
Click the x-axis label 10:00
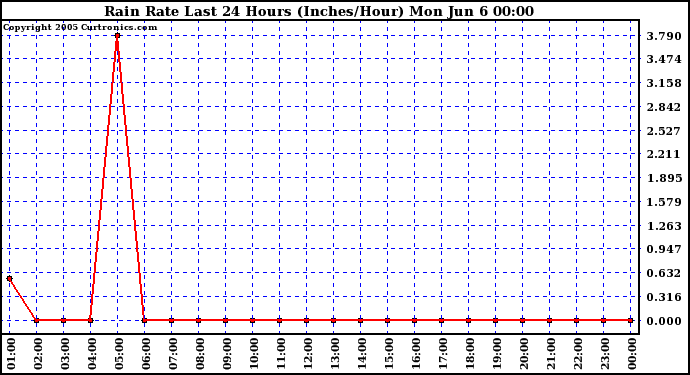coord(253,353)
